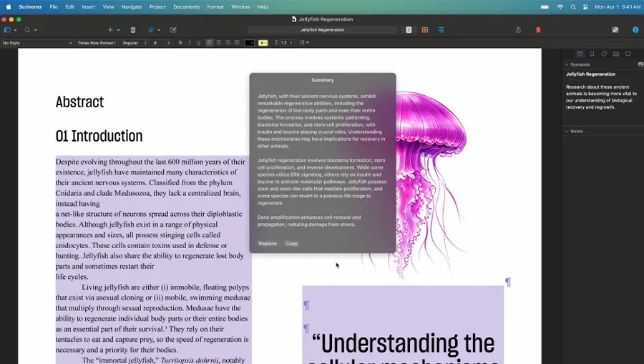The height and width of the screenshot is (364, 644).
Task: Switch to orange corkboard view icon
Action: click(424, 30)
